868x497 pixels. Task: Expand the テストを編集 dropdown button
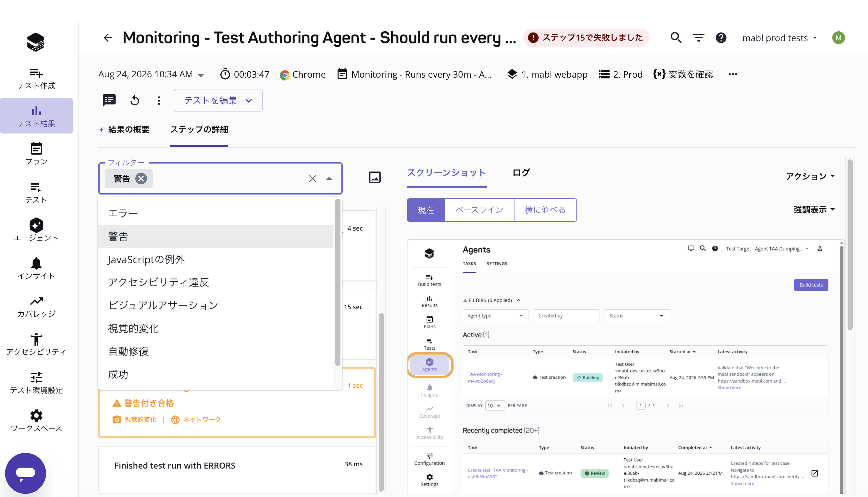click(x=218, y=100)
